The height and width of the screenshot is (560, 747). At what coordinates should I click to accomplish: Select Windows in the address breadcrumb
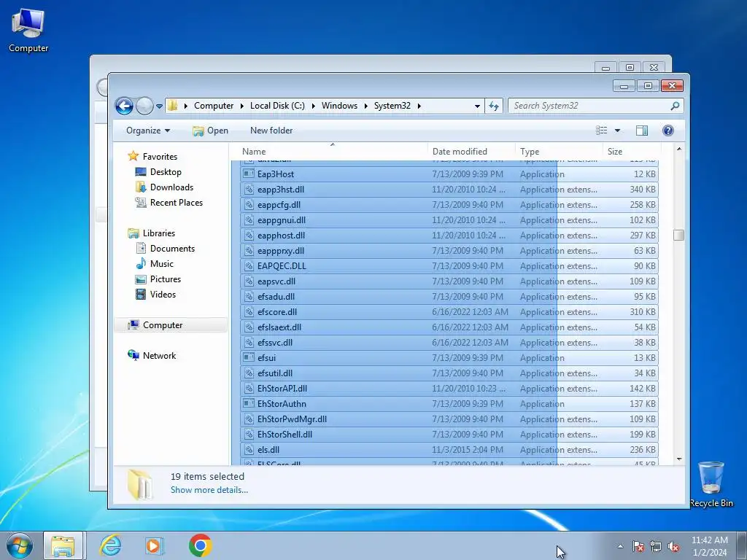pos(339,106)
